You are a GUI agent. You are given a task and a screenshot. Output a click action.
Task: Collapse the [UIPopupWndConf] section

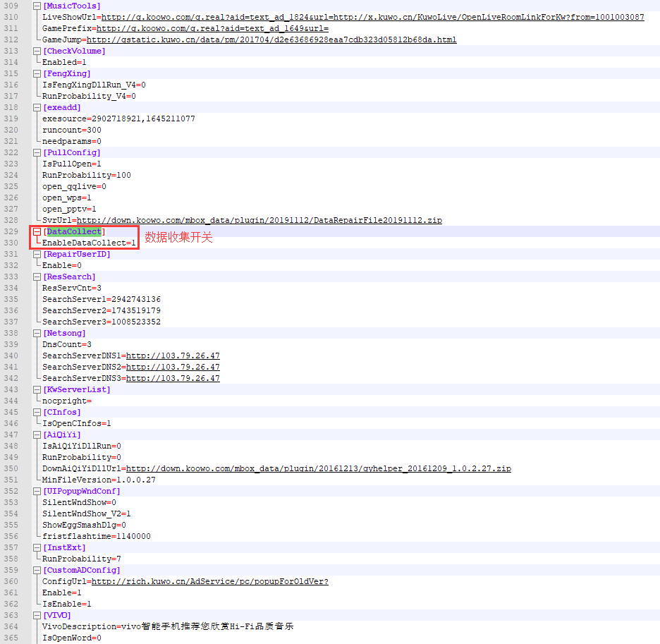37,491
